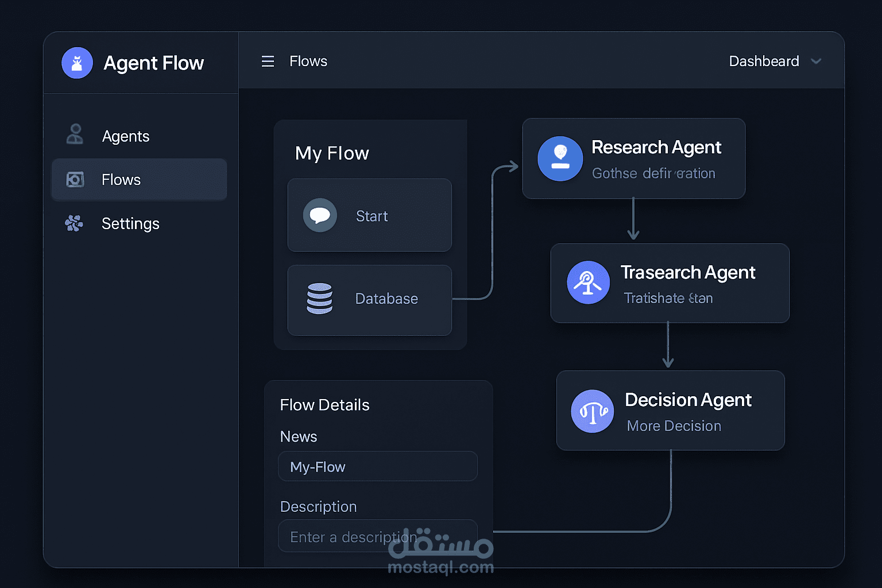The height and width of the screenshot is (588, 882).
Task: Click the hamburger menu beside Flows
Action: (268, 61)
